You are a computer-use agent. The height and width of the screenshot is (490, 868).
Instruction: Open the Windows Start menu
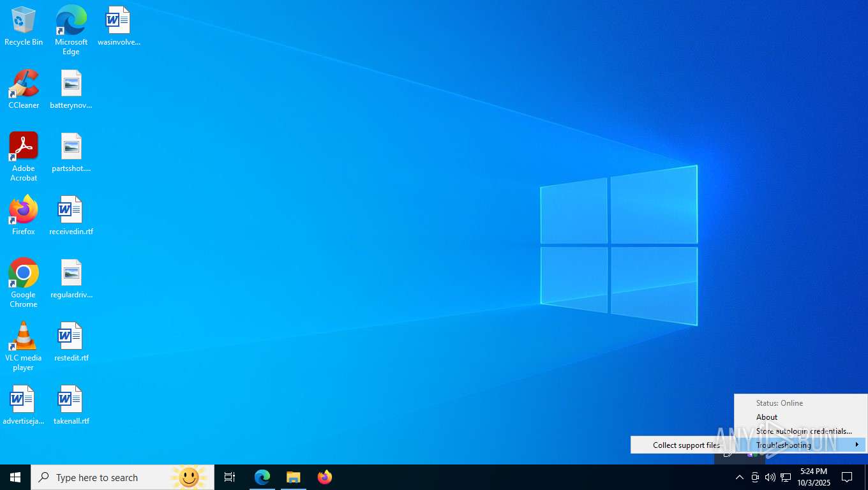(15, 477)
